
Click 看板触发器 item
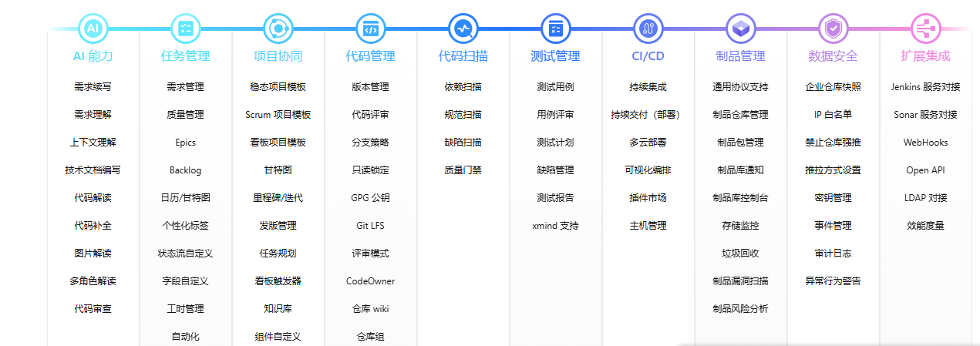pyautogui.click(x=278, y=281)
